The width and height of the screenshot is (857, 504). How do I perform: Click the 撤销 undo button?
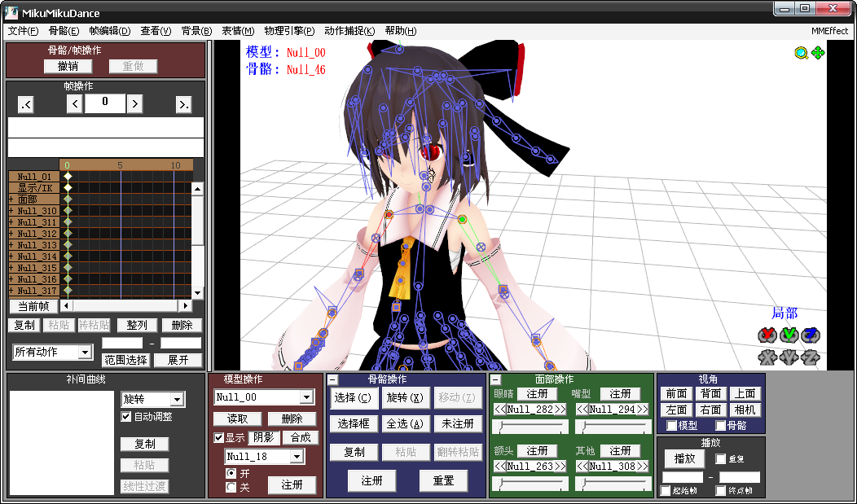[x=68, y=66]
